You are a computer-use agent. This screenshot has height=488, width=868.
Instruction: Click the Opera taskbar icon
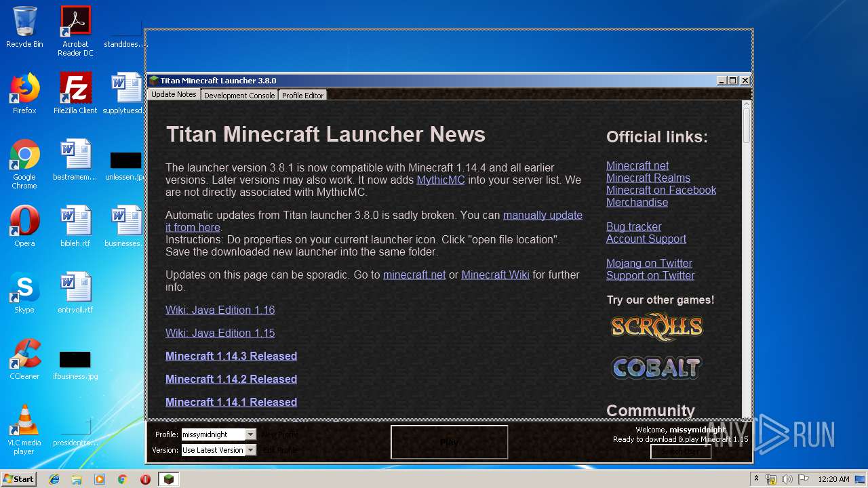(x=145, y=479)
